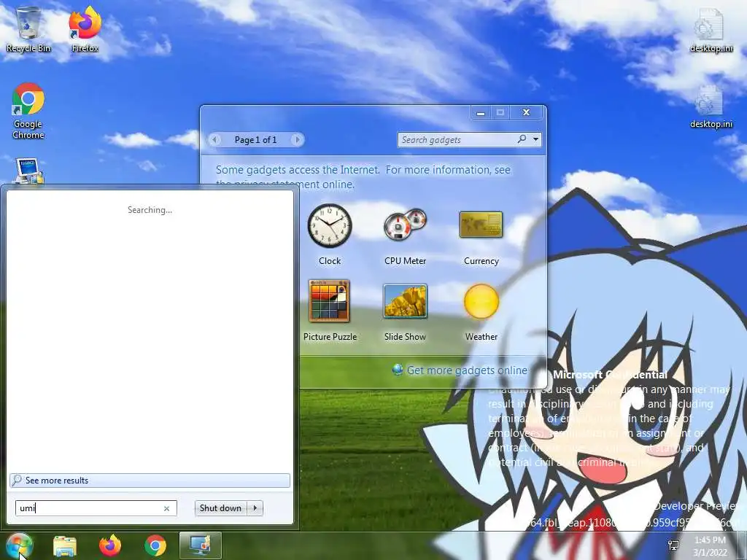The height and width of the screenshot is (560, 747).
Task: Click the Searching... status text
Action: 150,209
